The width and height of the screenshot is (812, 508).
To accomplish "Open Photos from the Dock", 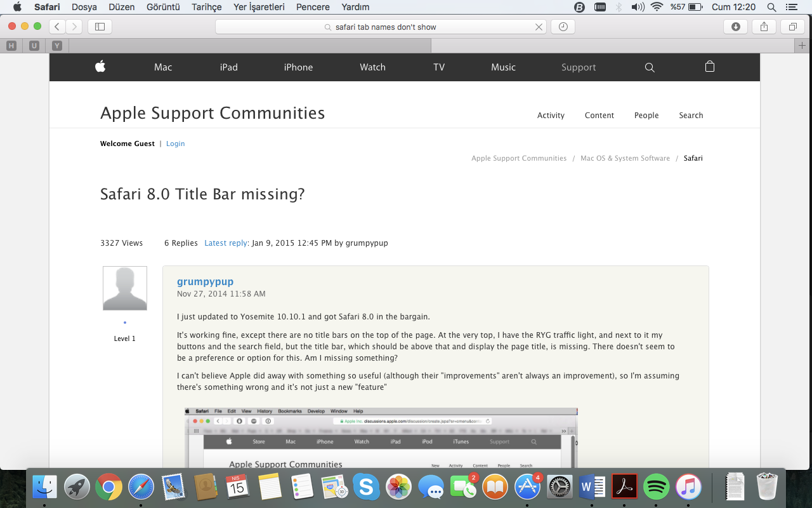I will point(399,487).
